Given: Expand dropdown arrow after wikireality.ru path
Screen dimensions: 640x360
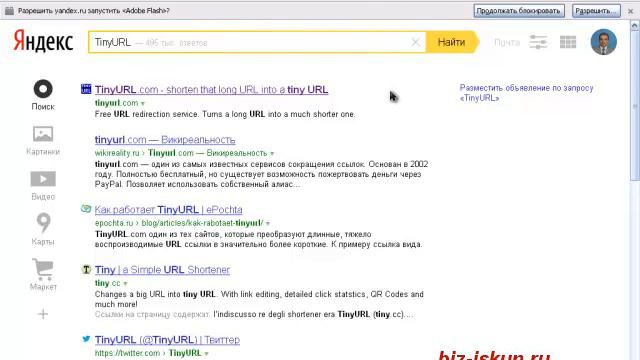Looking at the screenshot, I should coord(272,153).
